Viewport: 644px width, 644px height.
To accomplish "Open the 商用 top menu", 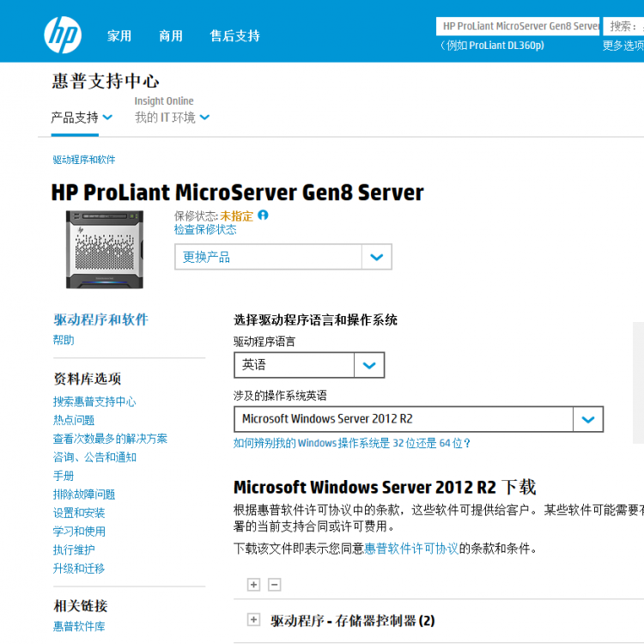I will (171, 36).
